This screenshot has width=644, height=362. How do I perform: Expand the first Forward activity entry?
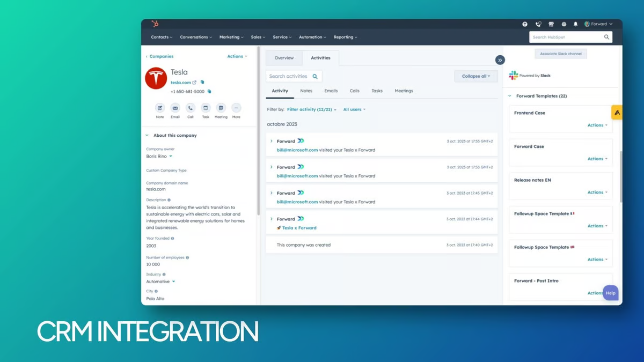click(272, 141)
